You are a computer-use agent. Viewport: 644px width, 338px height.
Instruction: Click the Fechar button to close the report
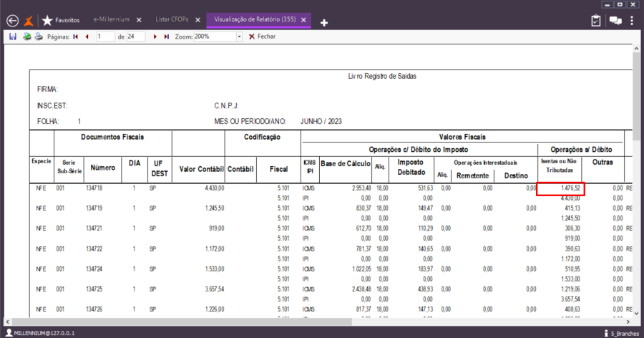[262, 37]
